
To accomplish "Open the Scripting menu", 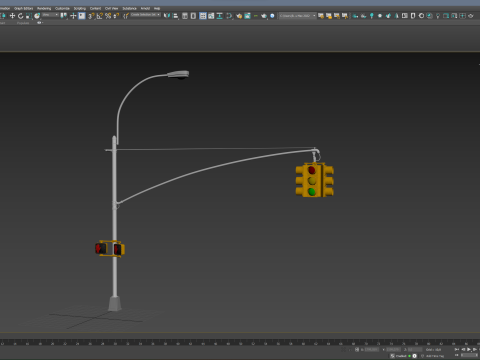I will tap(80, 8).
